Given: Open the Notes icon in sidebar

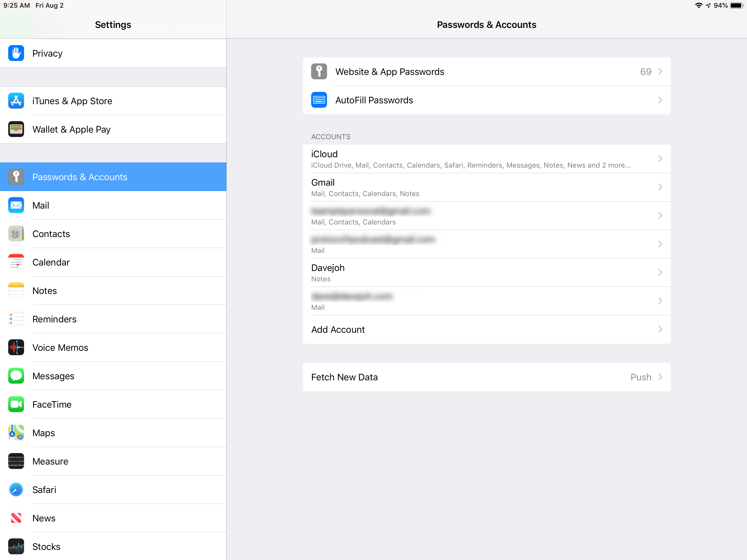Looking at the screenshot, I should pos(16,290).
